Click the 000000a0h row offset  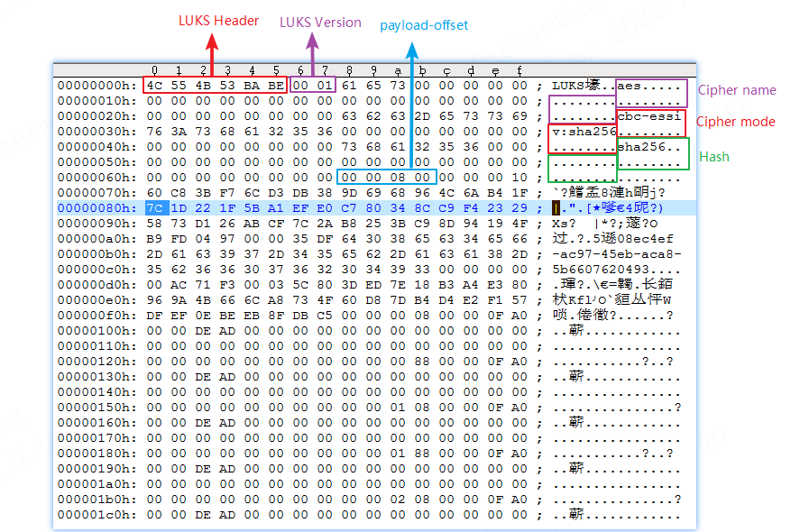tap(97, 239)
